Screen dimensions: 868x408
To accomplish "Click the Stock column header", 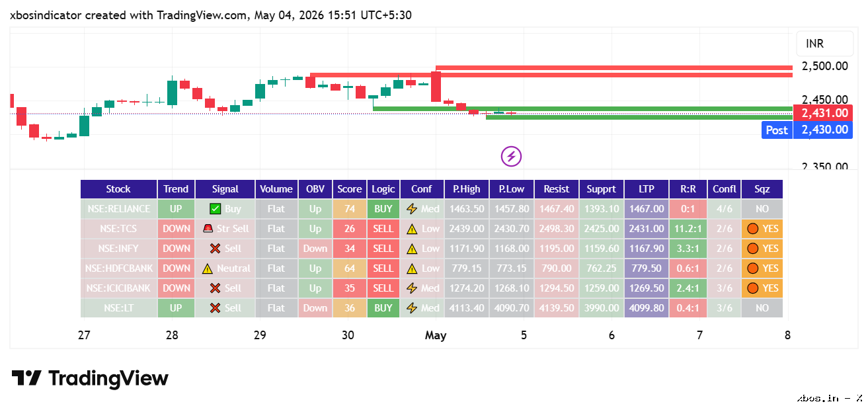I will point(118,189).
